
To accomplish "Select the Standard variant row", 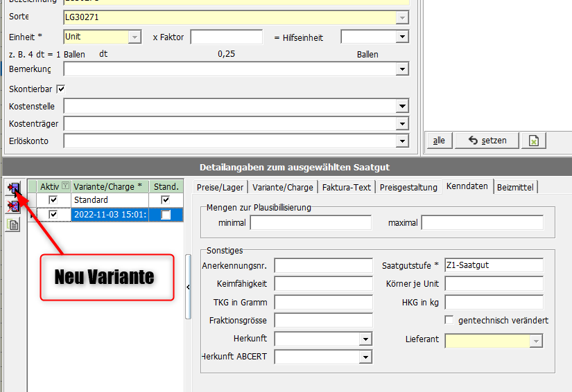I will coord(109,200).
